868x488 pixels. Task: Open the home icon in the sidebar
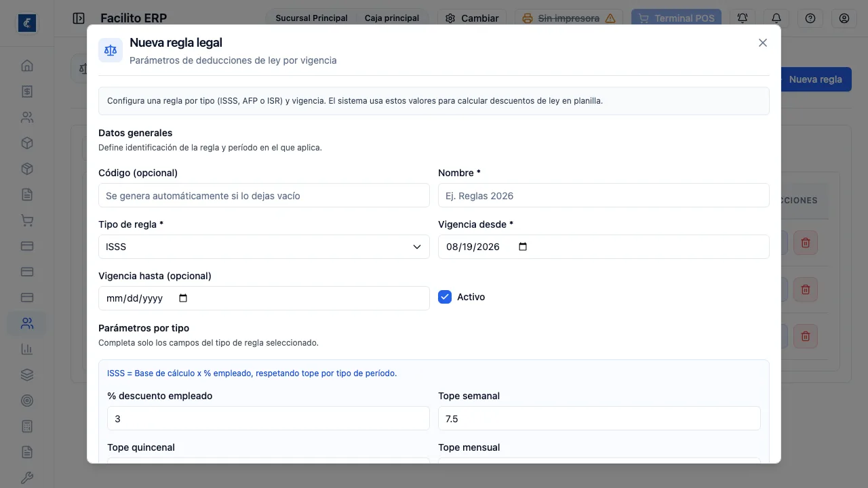pos(27,66)
